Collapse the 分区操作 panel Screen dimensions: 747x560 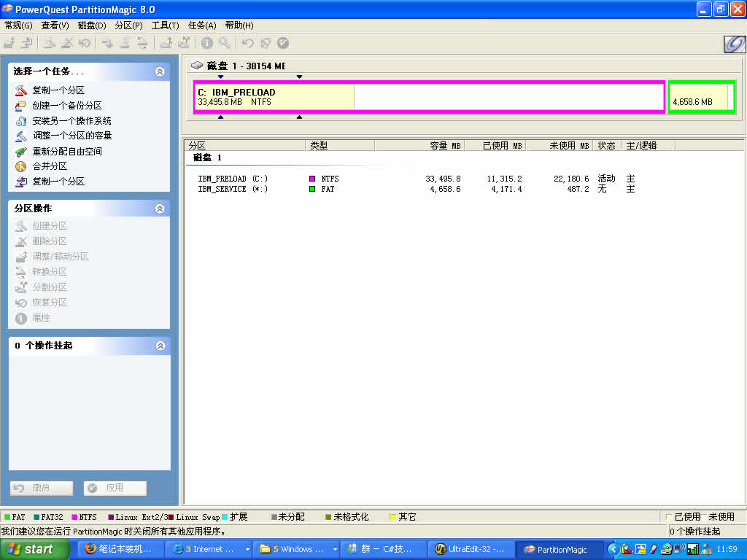[x=160, y=209]
